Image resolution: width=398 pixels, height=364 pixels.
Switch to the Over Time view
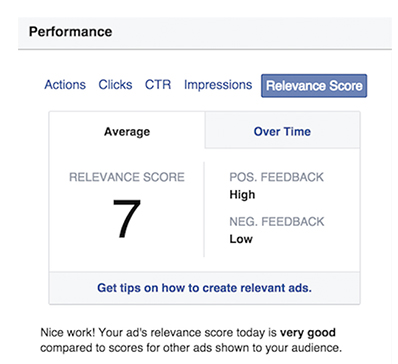[282, 131]
